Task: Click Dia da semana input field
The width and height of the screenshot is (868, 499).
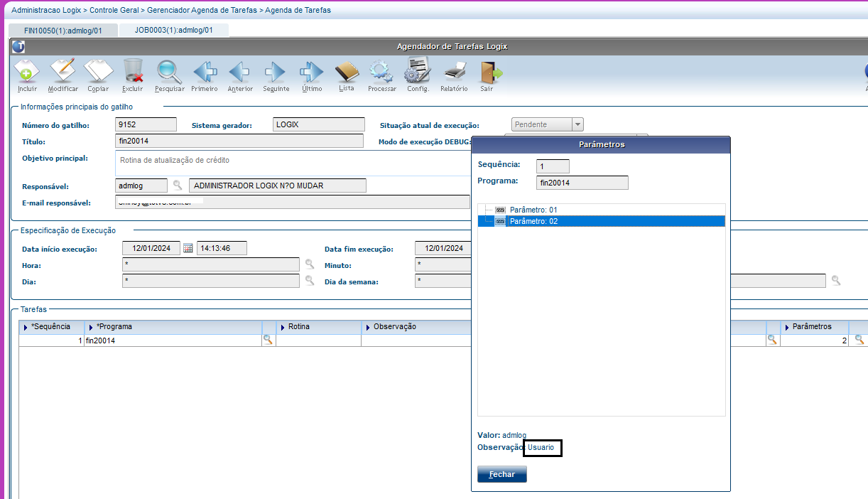Action: [443, 281]
